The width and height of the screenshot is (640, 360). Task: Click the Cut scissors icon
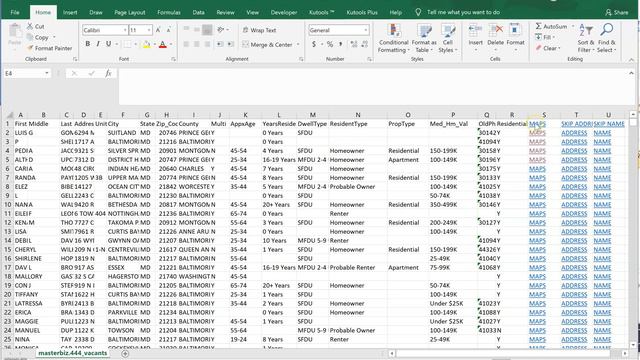coord(30,27)
